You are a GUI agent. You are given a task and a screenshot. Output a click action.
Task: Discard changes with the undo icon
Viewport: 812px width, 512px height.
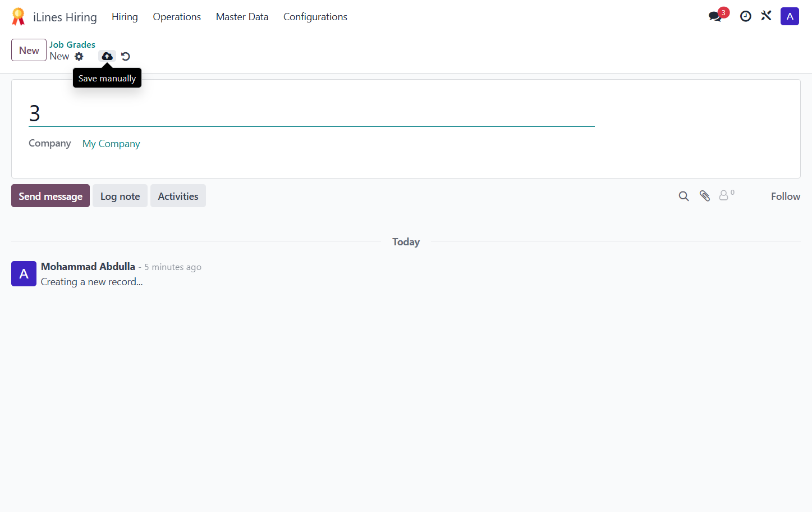(x=126, y=56)
